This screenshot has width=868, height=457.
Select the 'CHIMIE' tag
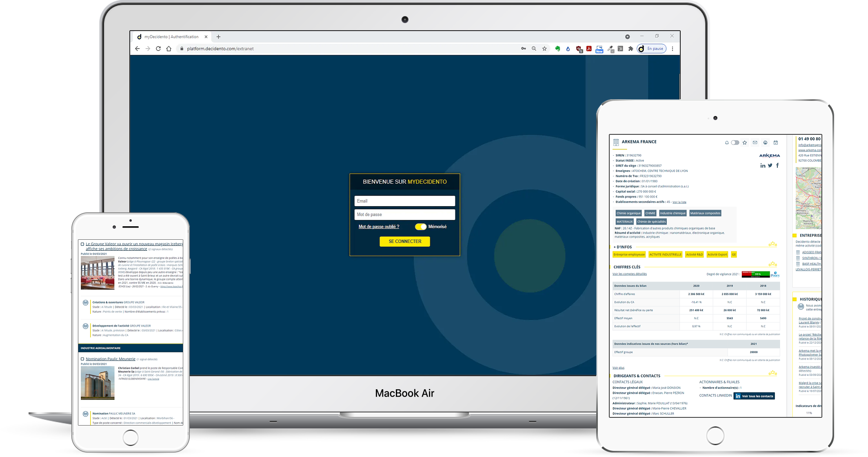coord(650,213)
